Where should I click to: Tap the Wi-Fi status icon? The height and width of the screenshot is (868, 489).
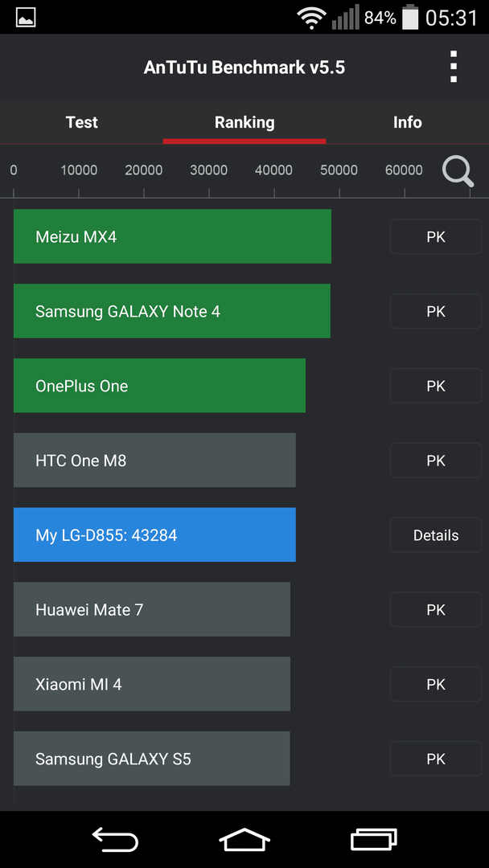click(311, 18)
